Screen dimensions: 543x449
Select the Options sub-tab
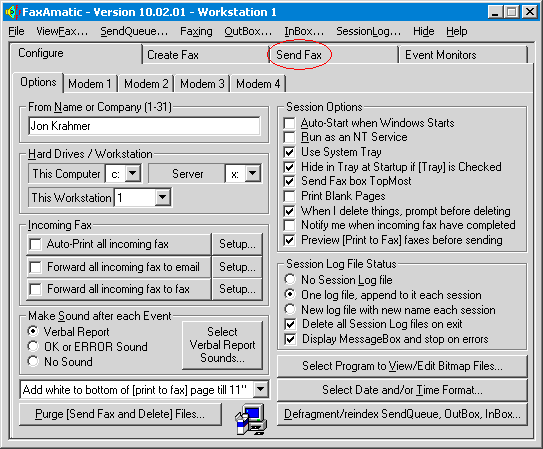coord(38,82)
